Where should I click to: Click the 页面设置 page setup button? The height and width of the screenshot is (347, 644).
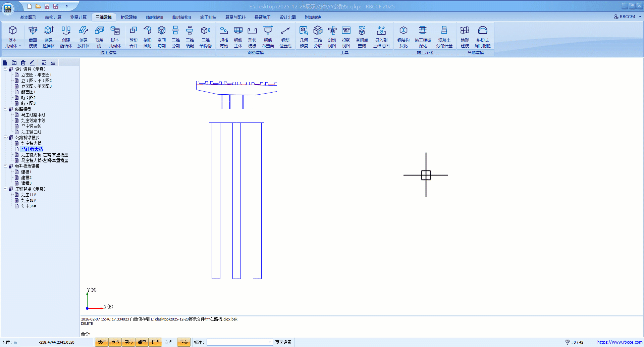(283, 342)
